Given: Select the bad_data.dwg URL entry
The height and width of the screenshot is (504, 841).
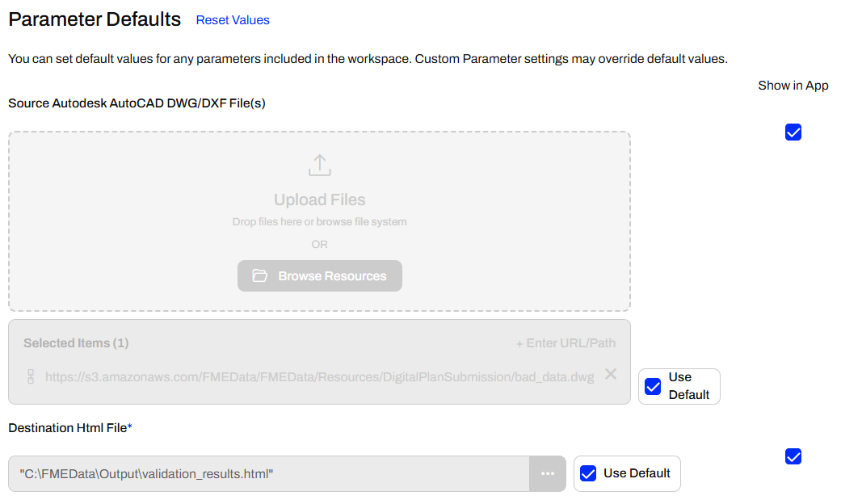Looking at the screenshot, I should pyautogui.click(x=319, y=377).
